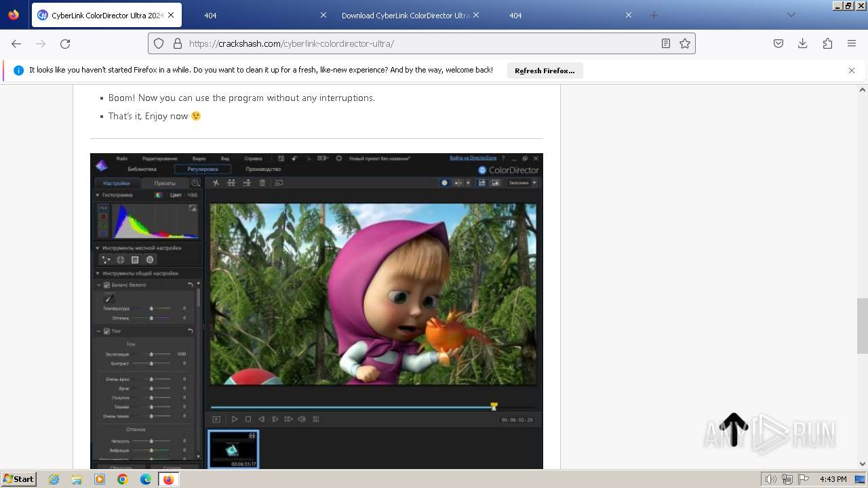Image resolution: width=868 pixels, height=488 pixels.
Task: Open Microsoft Edge from the taskbar
Action: click(145, 479)
